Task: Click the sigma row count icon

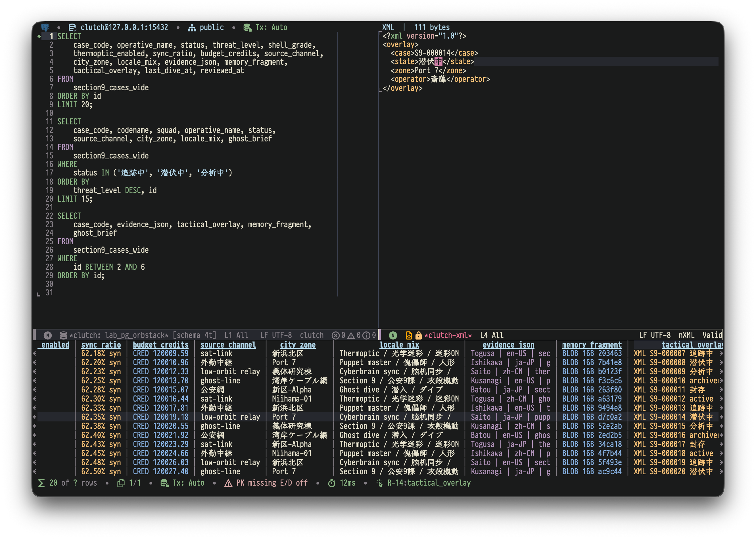Action: tap(41, 483)
